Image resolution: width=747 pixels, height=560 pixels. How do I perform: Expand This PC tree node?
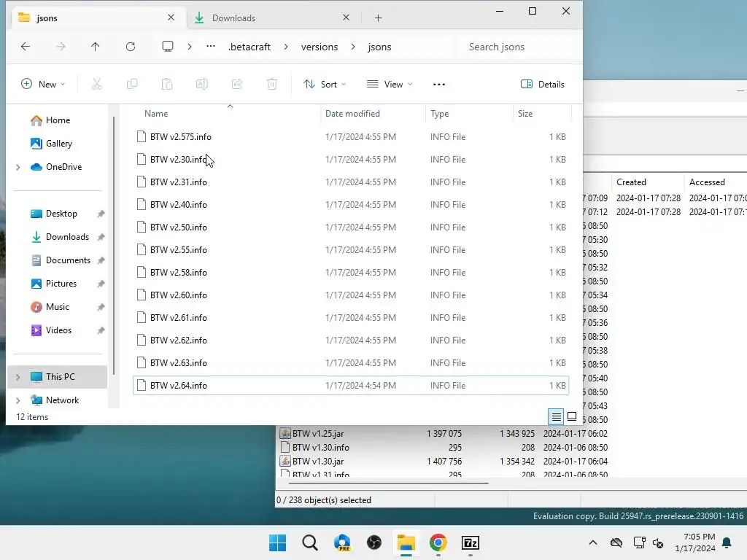click(x=18, y=377)
